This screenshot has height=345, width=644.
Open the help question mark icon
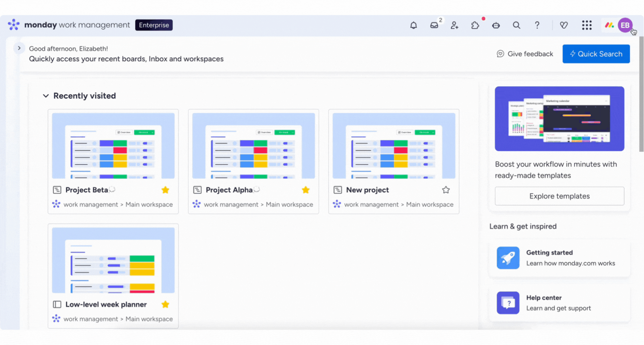[537, 25]
